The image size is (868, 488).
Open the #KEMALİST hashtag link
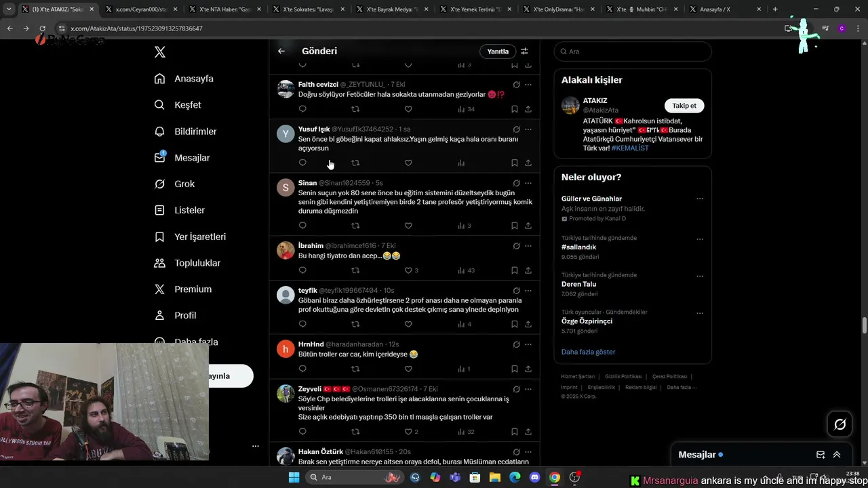pos(630,148)
